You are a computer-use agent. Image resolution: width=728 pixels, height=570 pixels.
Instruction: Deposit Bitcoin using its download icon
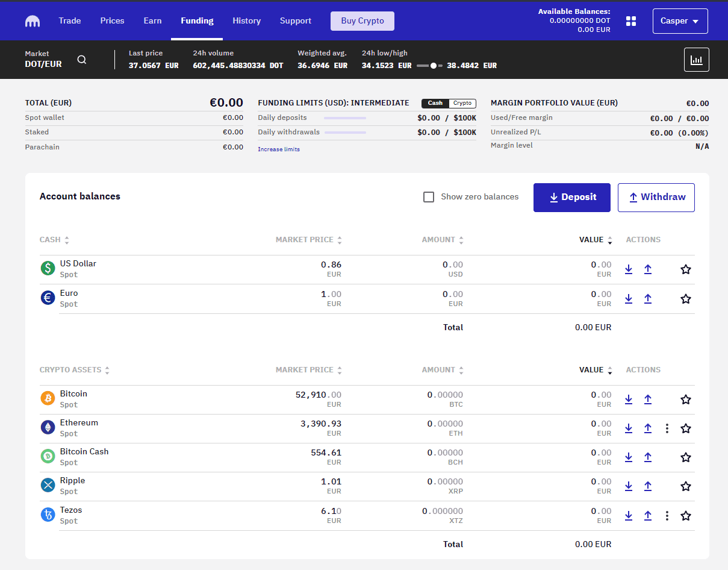629,399
